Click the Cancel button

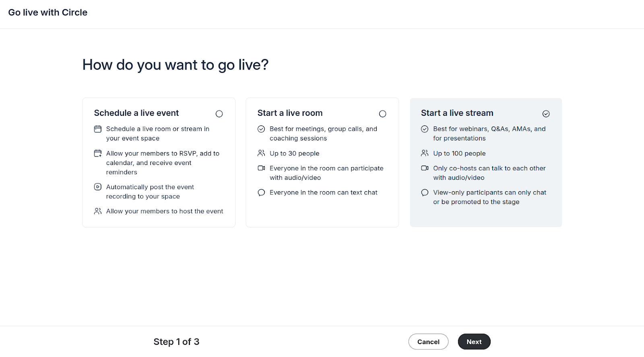point(428,342)
